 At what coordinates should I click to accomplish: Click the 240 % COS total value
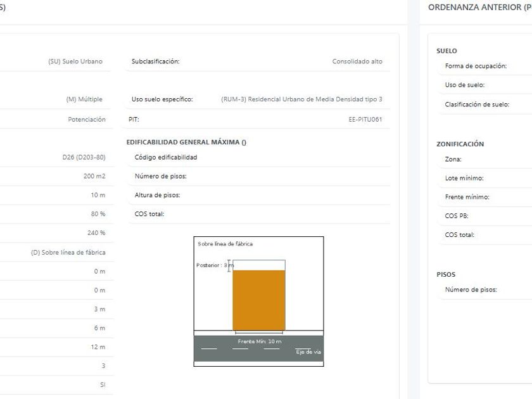[x=96, y=233]
